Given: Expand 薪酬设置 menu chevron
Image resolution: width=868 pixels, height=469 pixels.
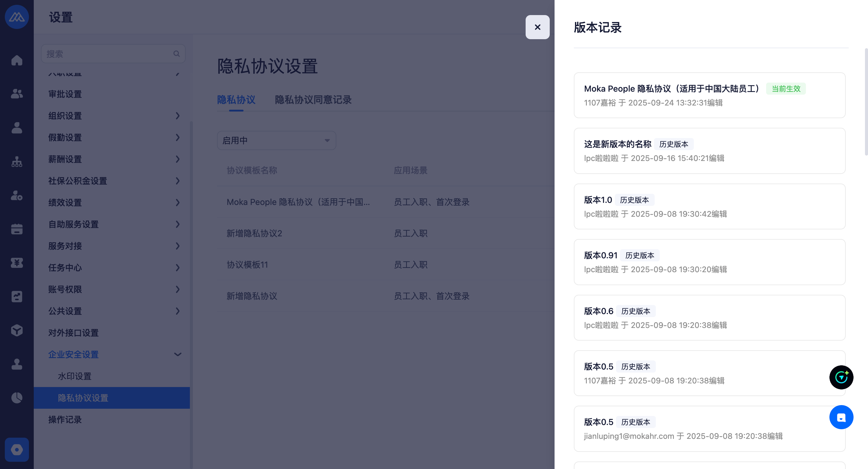Looking at the screenshot, I should tap(178, 159).
